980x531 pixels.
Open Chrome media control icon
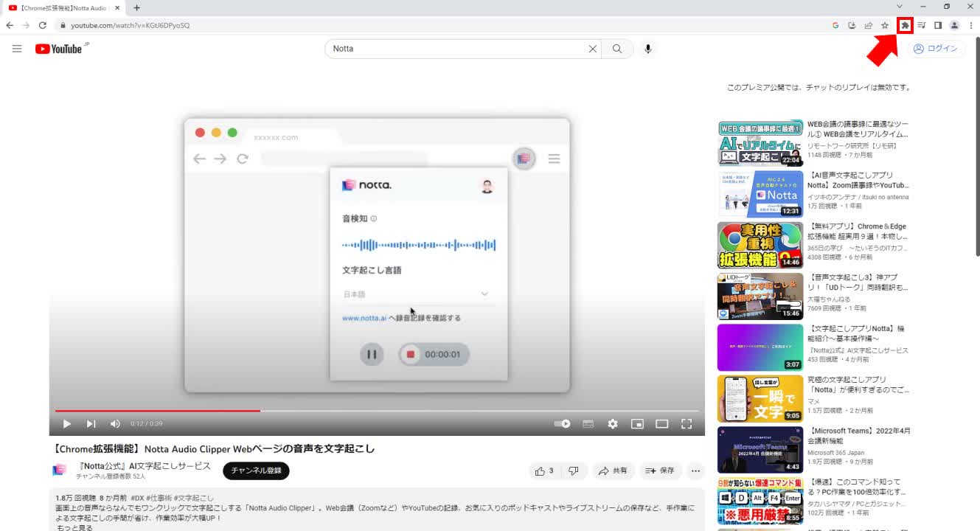click(x=922, y=25)
